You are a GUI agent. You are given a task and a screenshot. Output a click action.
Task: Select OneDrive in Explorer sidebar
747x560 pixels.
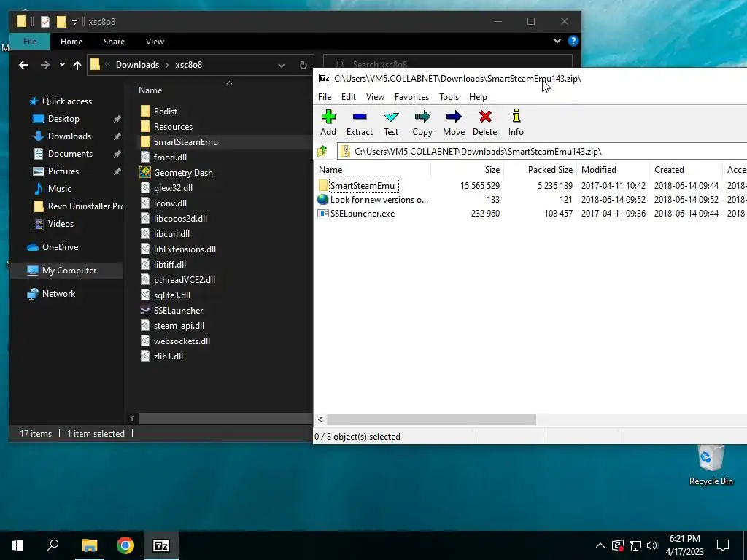(x=60, y=246)
